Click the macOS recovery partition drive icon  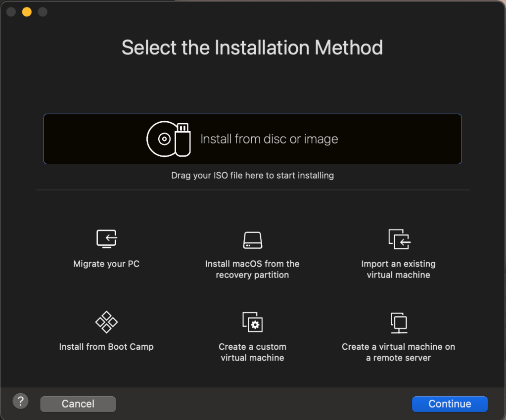[x=252, y=240]
